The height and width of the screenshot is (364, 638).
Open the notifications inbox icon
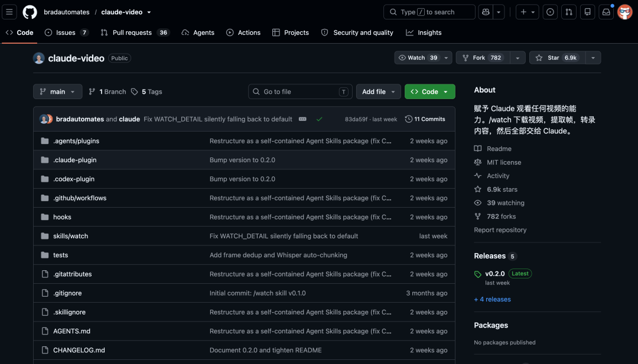(606, 12)
